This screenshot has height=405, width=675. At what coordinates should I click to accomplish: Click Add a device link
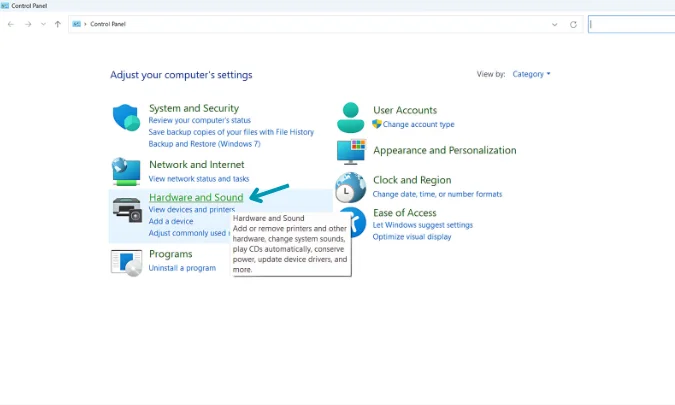point(171,221)
